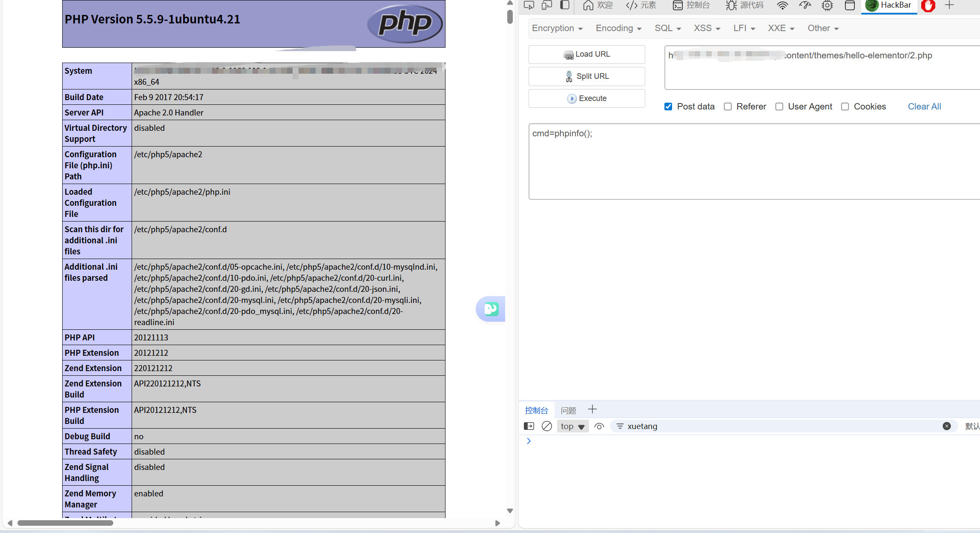The width and height of the screenshot is (980, 533).
Task: Click the clear console icon
Action: coord(547,426)
